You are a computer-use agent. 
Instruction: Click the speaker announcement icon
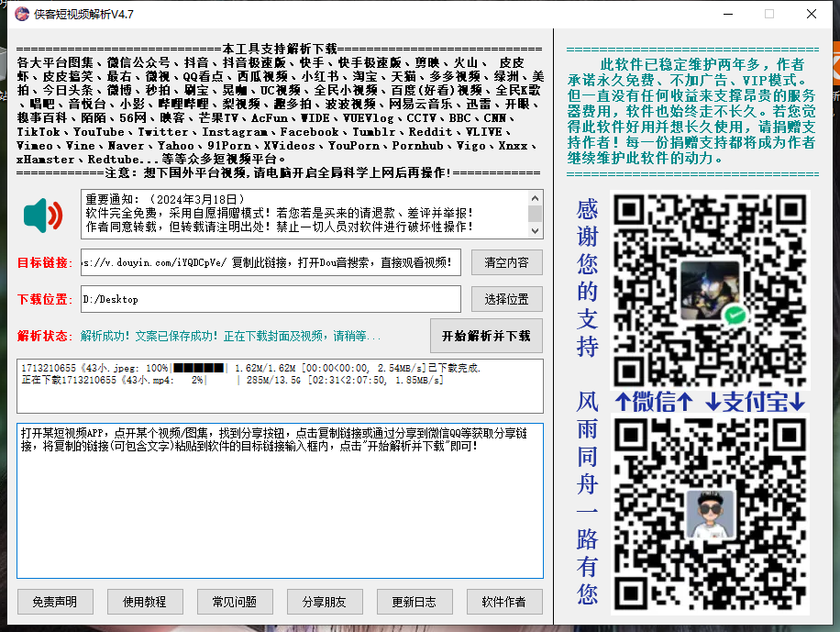point(43,216)
